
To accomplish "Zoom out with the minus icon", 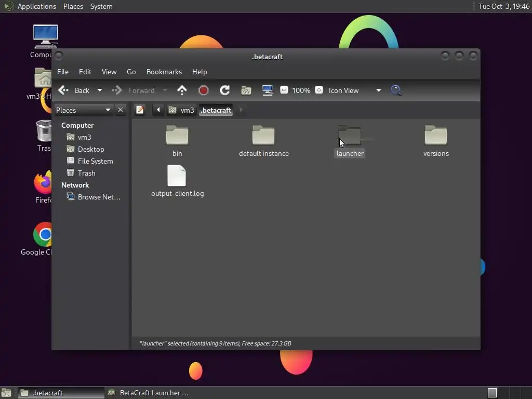I will (x=284, y=90).
